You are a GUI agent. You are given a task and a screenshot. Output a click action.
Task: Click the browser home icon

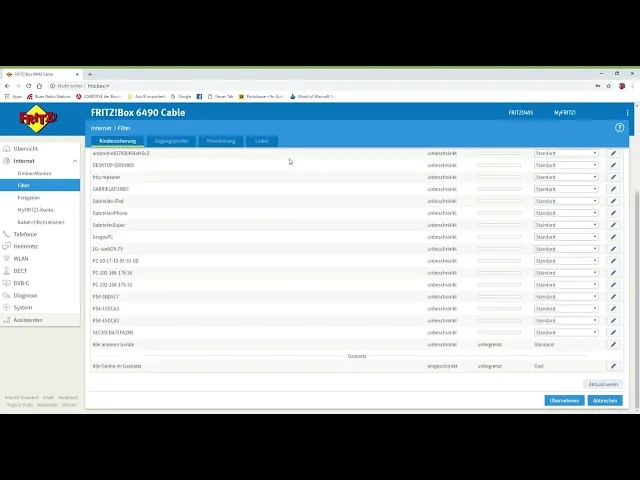(39, 86)
